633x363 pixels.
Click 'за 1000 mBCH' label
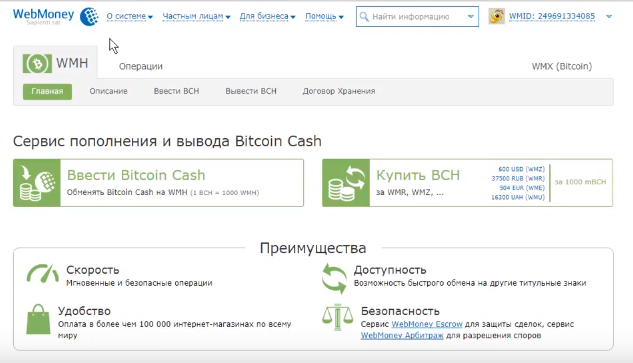click(x=580, y=182)
